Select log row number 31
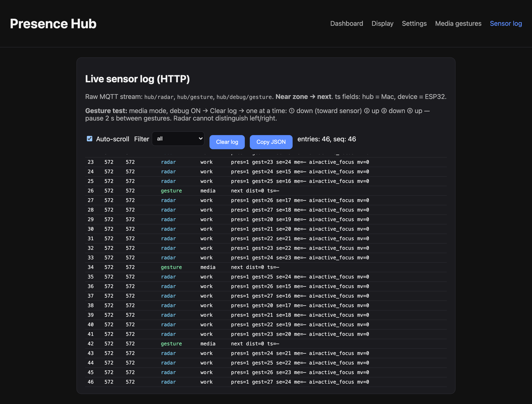532x404 pixels. click(266, 239)
